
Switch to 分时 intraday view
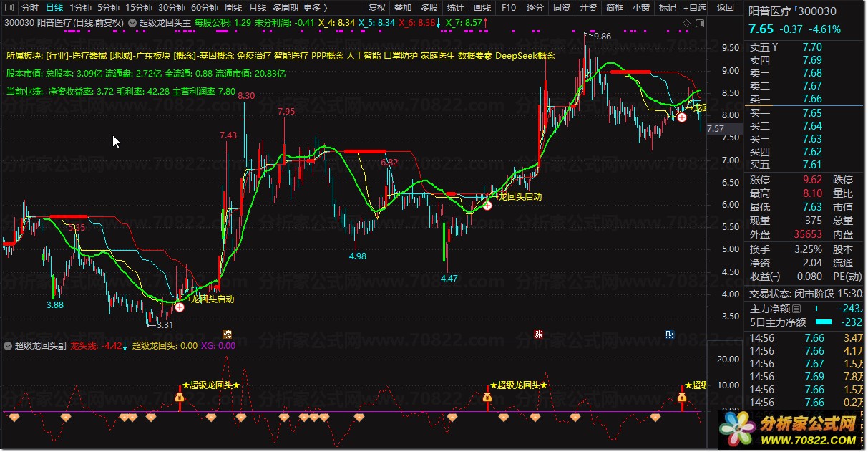[29, 8]
